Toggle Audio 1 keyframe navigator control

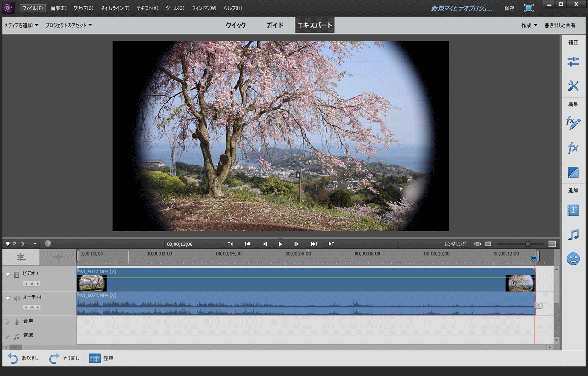pyautogui.click(x=32, y=307)
